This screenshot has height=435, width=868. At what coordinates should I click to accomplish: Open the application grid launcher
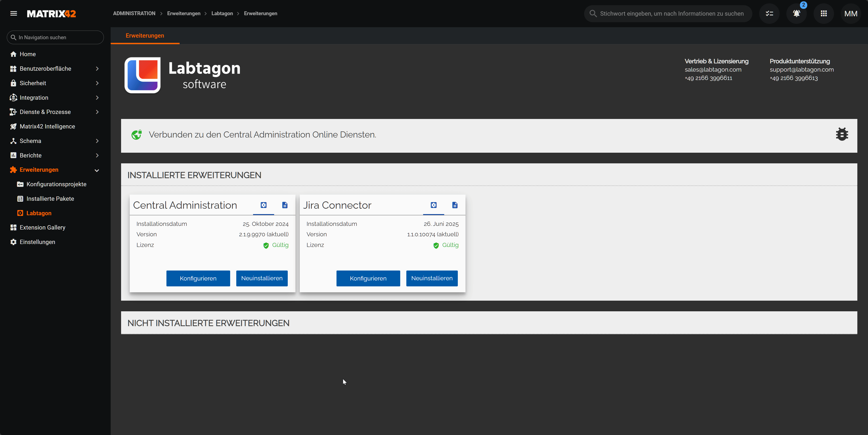tap(824, 13)
